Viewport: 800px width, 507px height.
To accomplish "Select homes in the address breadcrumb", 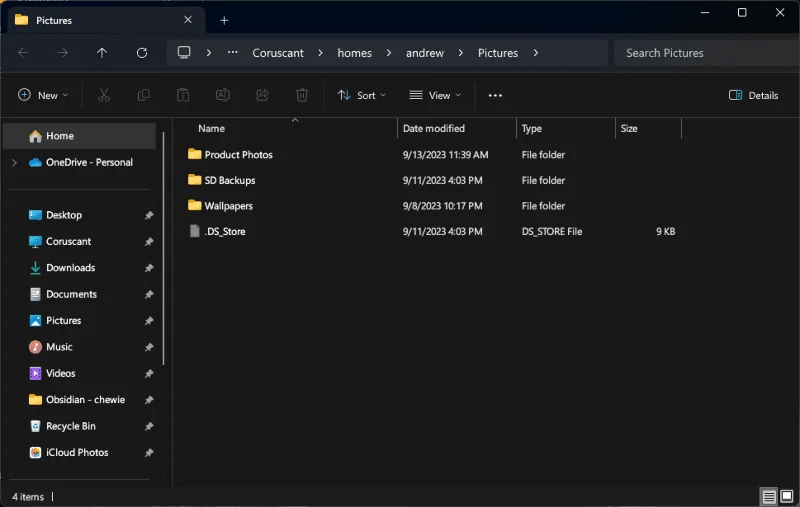I will coord(355,53).
